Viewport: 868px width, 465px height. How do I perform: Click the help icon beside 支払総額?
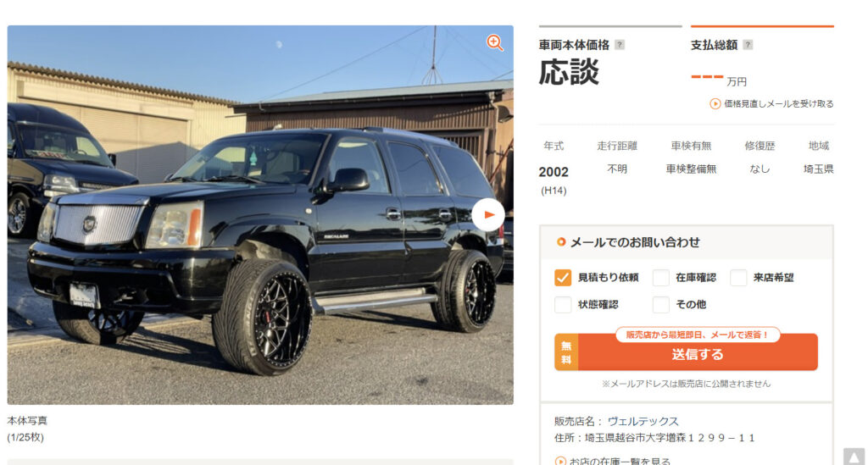(x=748, y=45)
